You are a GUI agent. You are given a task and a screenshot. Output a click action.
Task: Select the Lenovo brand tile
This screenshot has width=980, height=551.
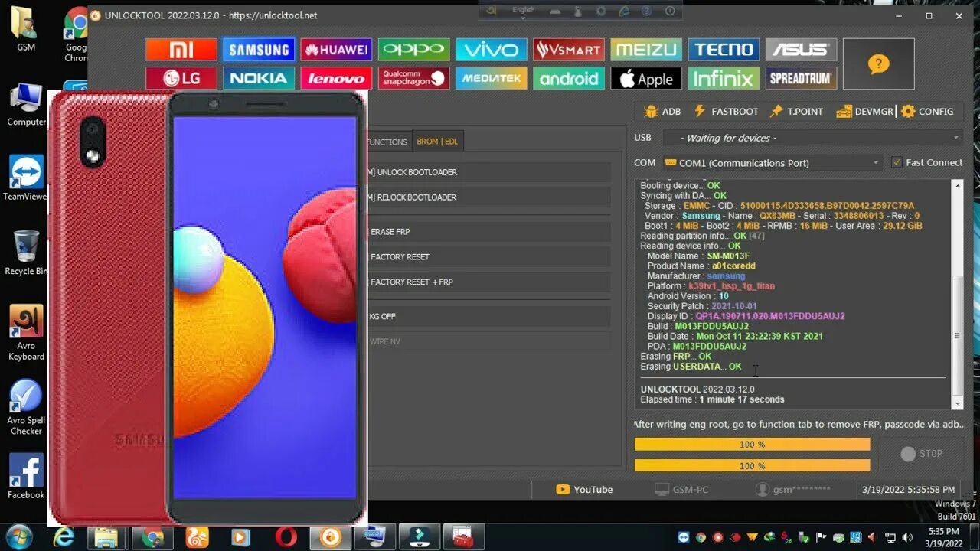click(x=336, y=78)
